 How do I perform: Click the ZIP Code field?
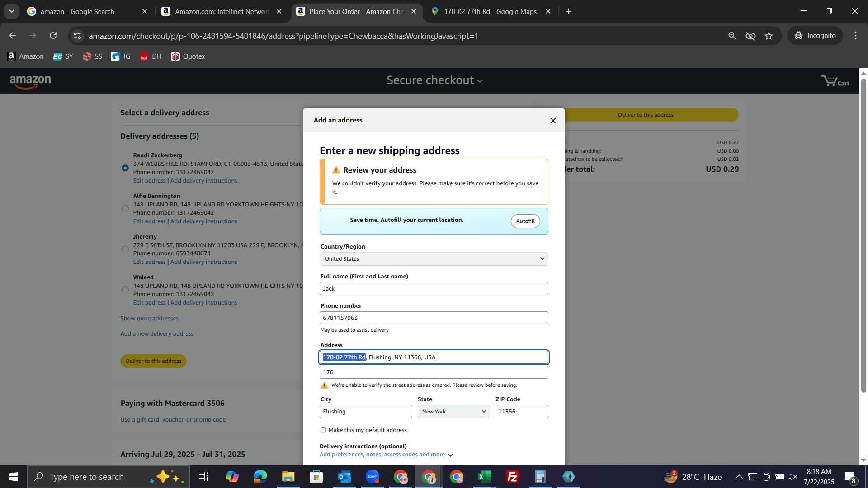521,412
